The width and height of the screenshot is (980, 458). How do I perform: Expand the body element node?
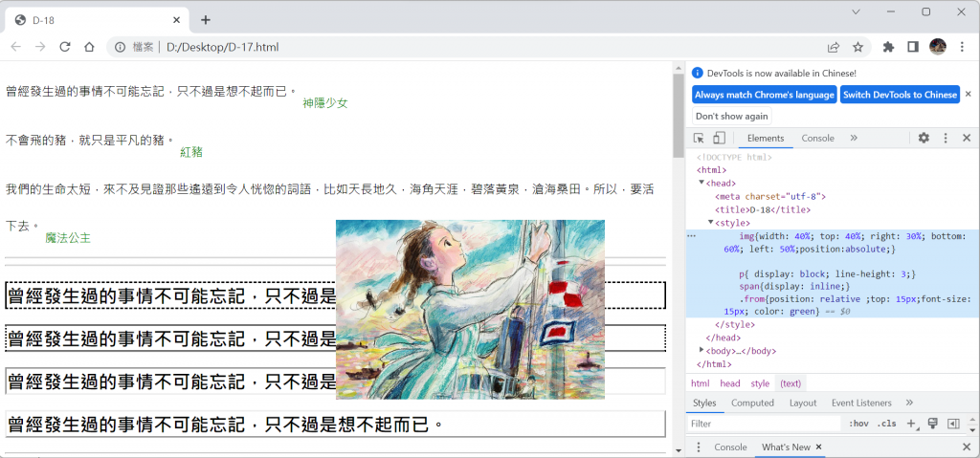702,350
